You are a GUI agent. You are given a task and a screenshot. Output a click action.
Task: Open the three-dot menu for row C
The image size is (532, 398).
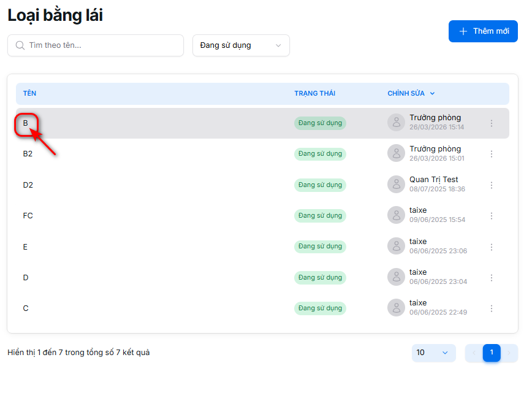point(491,308)
